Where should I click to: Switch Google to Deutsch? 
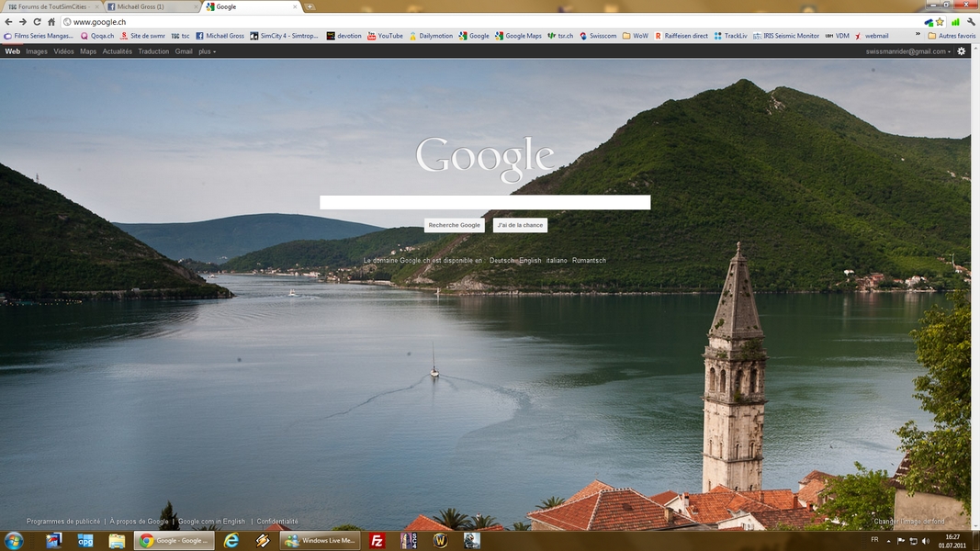[x=501, y=261]
